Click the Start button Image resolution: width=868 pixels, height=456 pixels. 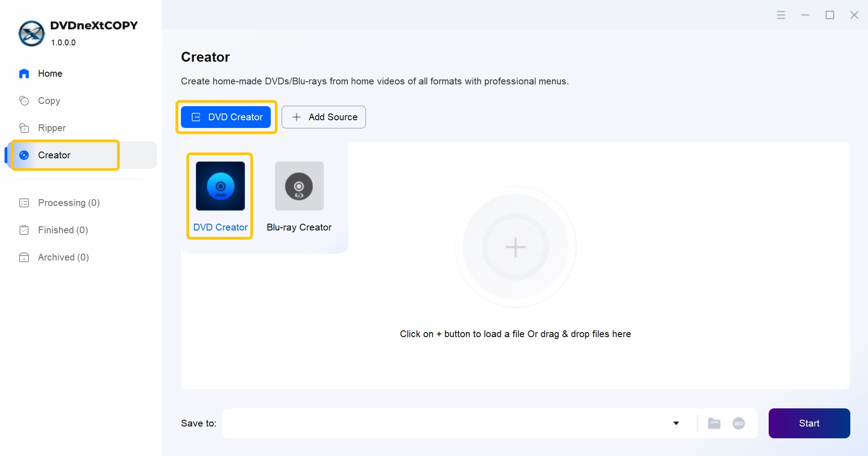809,423
